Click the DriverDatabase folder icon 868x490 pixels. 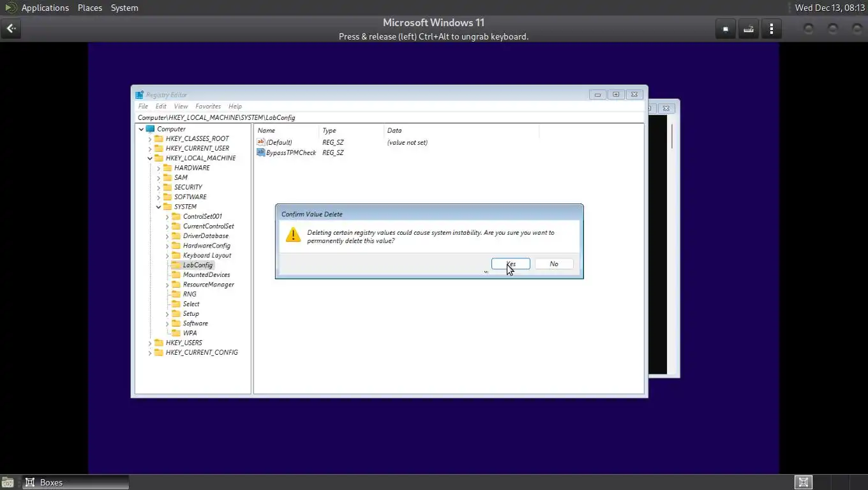(176, 236)
